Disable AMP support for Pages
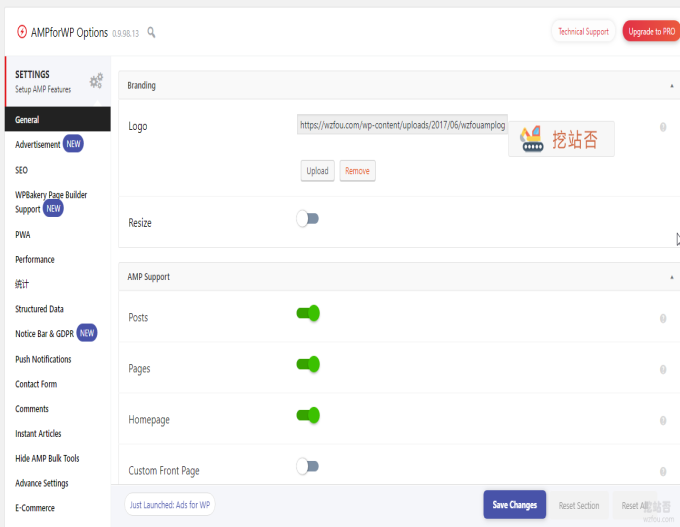Image resolution: width=680 pixels, height=527 pixels. (308, 364)
